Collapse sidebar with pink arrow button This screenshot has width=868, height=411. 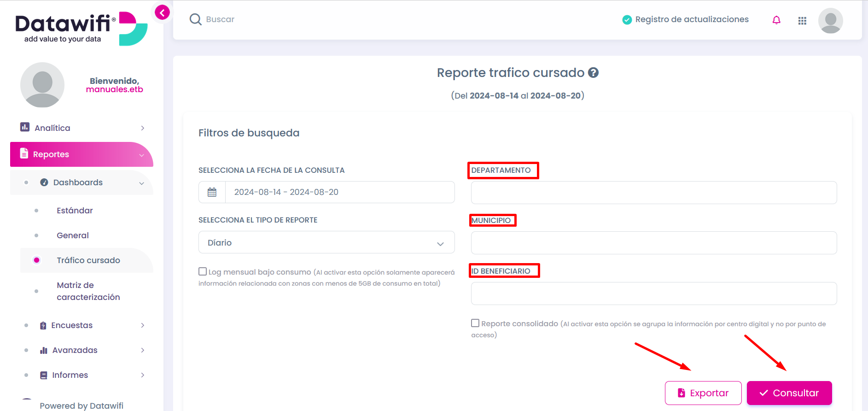[x=162, y=13]
